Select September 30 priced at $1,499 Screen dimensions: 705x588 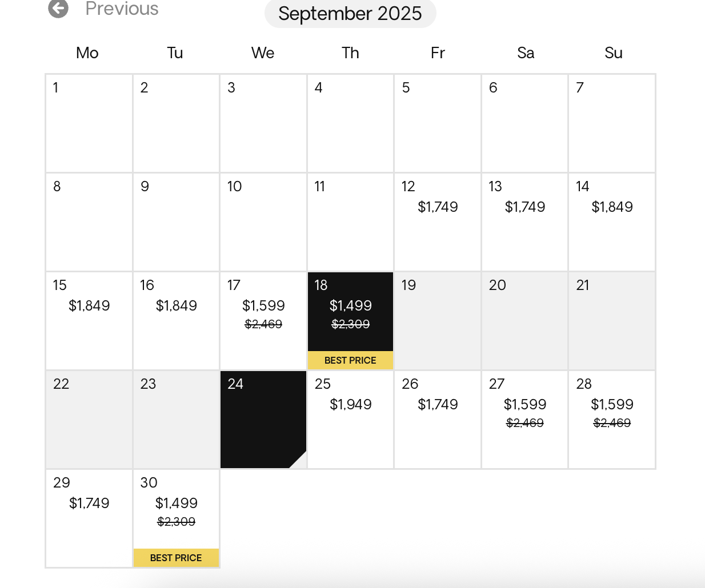[176, 518]
